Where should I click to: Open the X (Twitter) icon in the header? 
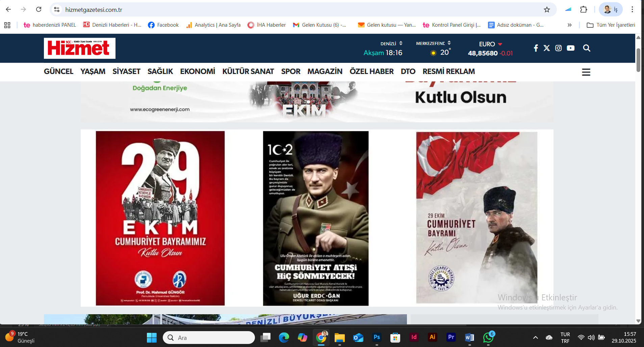[x=547, y=48]
